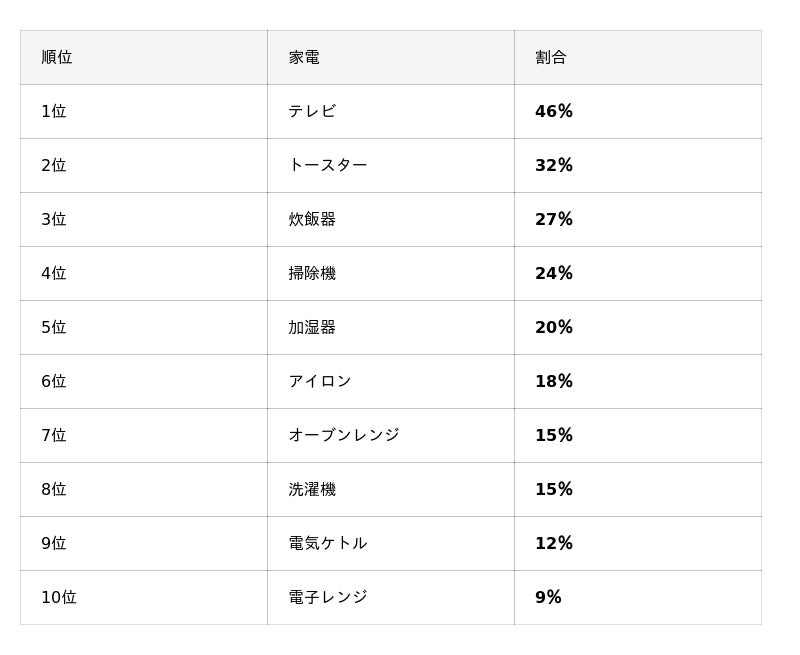Click the 9% percentage value
800x655 pixels.
548,598
